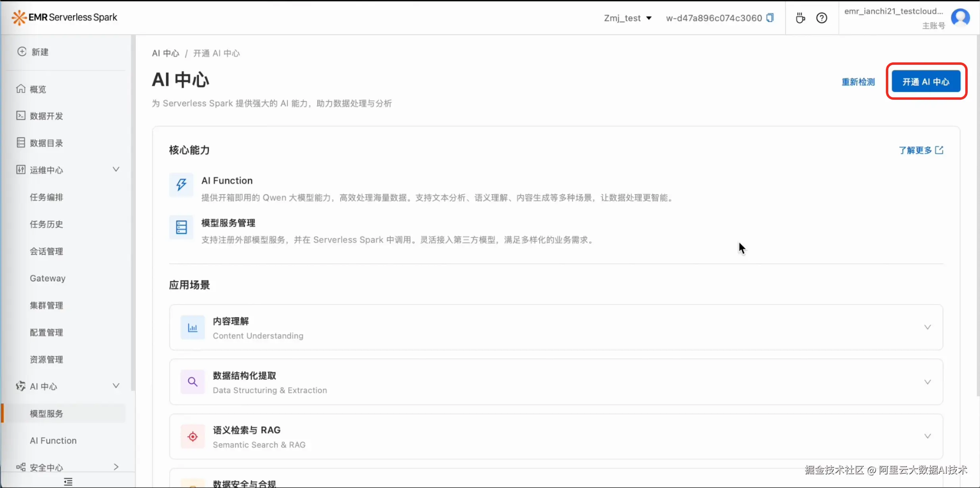Click the 重新检测 link
This screenshot has width=980, height=488.
click(858, 82)
